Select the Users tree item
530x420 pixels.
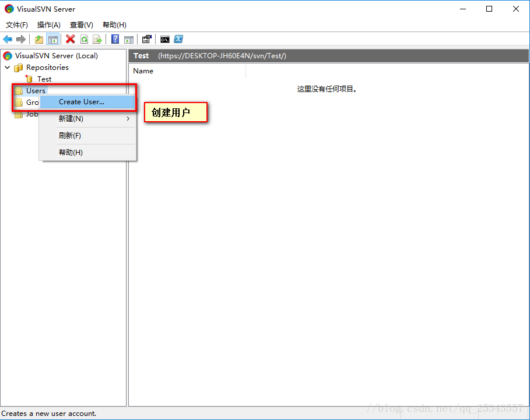coord(36,90)
